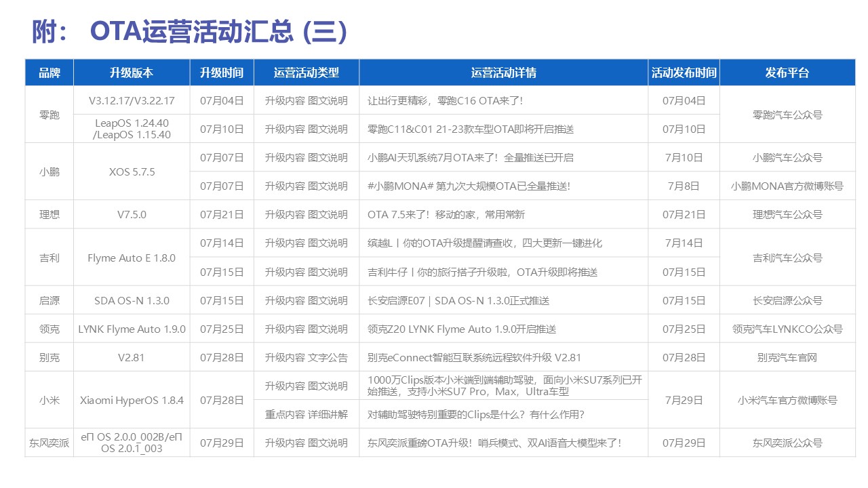Click the V2.81 version cell

coord(132,357)
